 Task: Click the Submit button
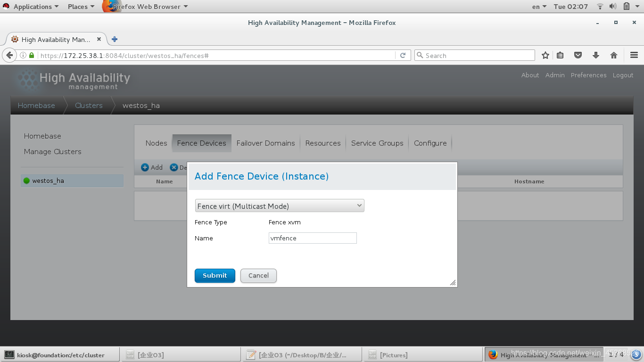click(x=215, y=276)
